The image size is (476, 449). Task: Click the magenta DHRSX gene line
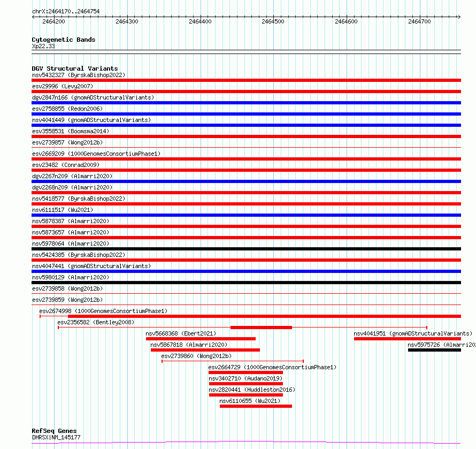[246, 443]
